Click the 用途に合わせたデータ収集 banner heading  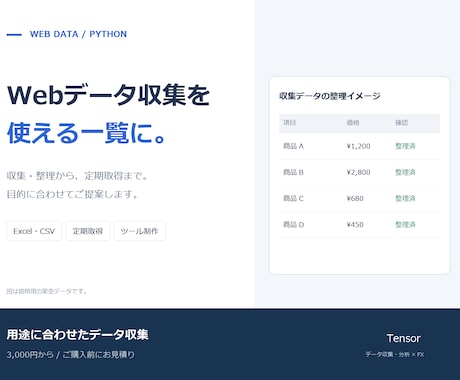[78, 335]
